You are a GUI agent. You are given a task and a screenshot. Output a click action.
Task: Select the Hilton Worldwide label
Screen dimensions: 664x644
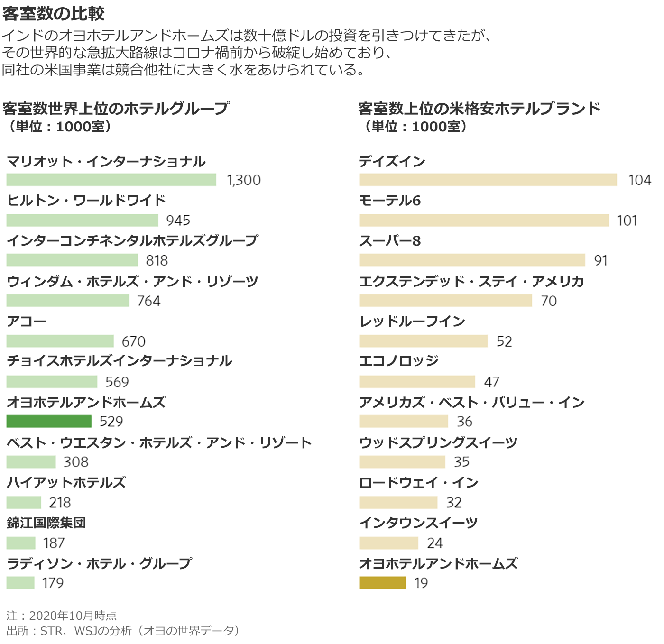click(x=86, y=201)
